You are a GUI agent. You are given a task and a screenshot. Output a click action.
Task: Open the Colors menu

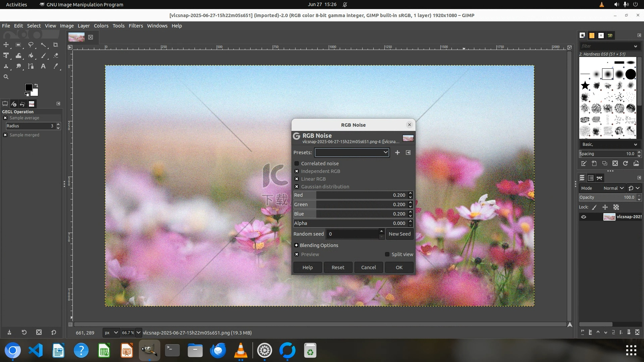click(x=101, y=26)
